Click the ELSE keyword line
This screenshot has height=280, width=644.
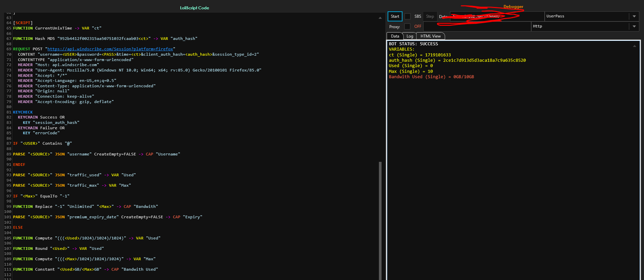pyautogui.click(x=18, y=228)
